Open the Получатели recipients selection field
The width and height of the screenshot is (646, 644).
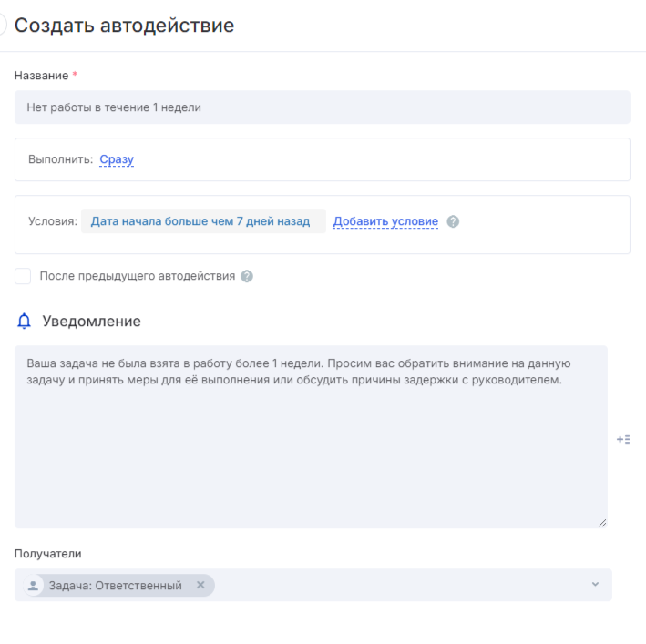click(x=401, y=585)
